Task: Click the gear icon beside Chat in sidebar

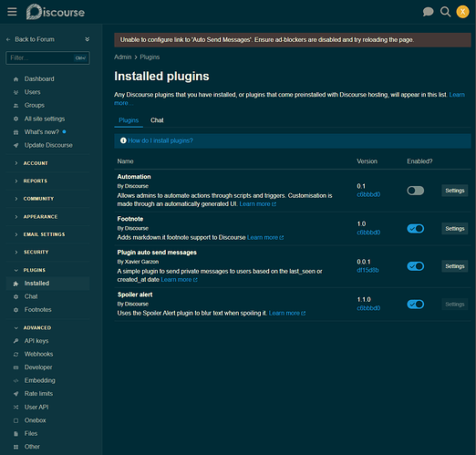Action: [x=16, y=296]
